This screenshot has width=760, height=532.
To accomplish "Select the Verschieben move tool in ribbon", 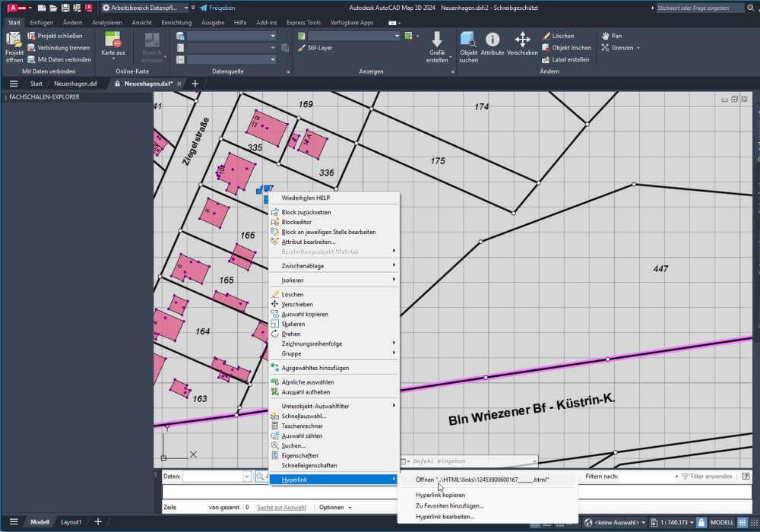I will tap(522, 40).
